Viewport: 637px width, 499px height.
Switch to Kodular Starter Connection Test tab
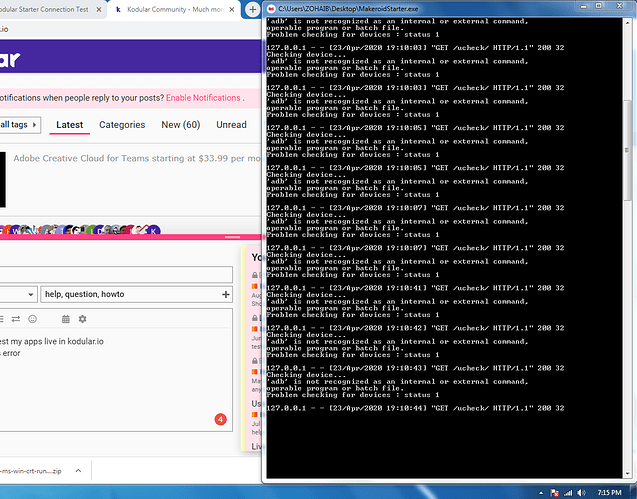tap(45, 9)
